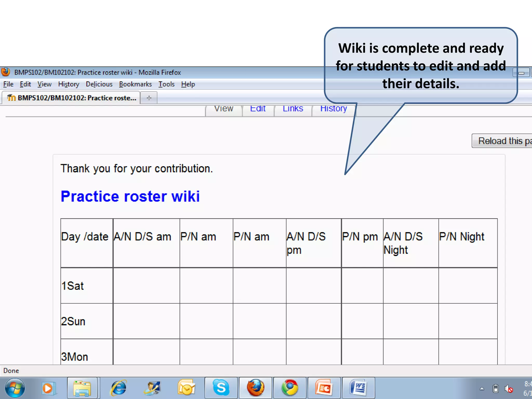Open the Edit menu in Firefox

tap(25, 84)
